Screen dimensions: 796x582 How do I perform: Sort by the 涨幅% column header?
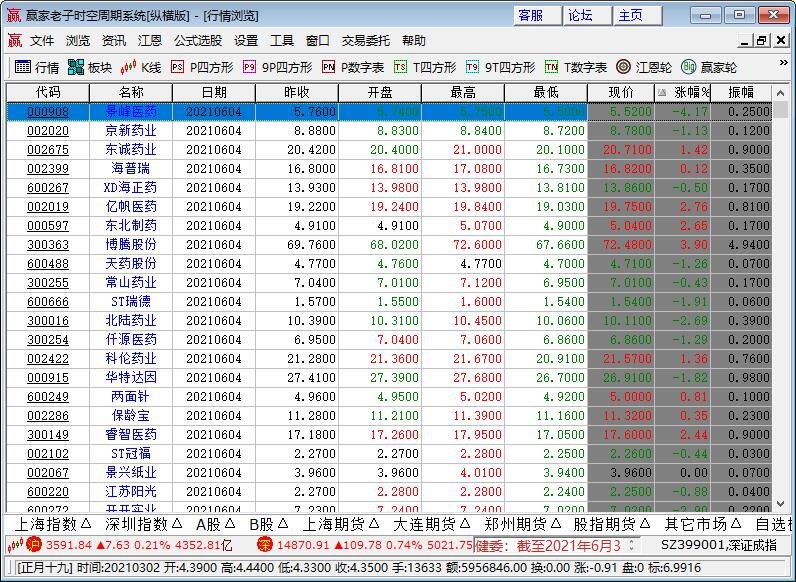tap(683, 92)
